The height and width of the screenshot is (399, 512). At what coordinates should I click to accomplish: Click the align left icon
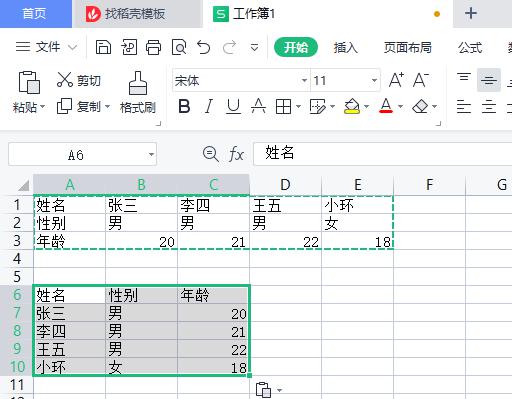(x=464, y=107)
